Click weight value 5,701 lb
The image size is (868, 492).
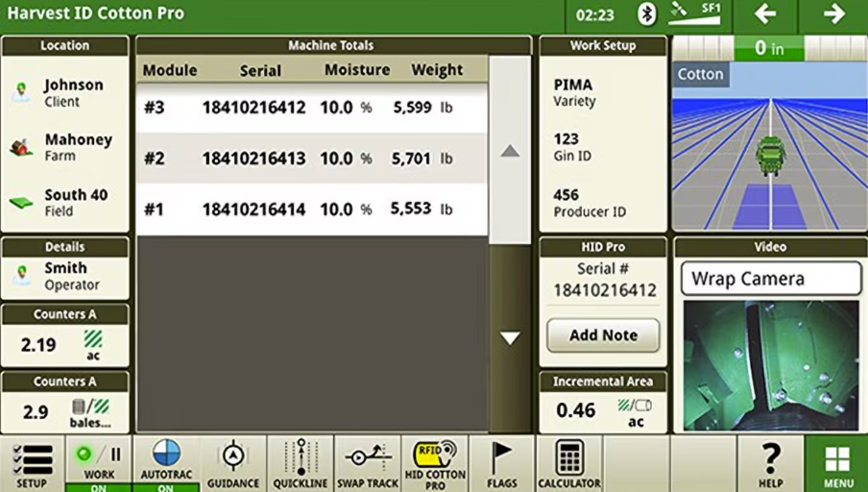[422, 159]
